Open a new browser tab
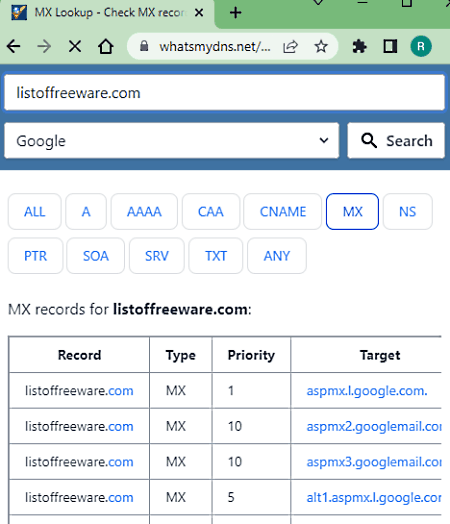The image size is (450, 524). point(236,13)
